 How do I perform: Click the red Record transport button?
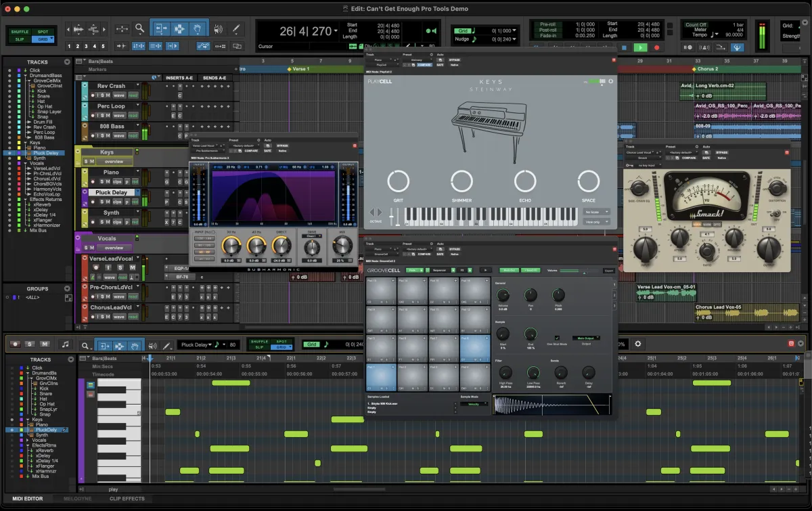pos(656,47)
